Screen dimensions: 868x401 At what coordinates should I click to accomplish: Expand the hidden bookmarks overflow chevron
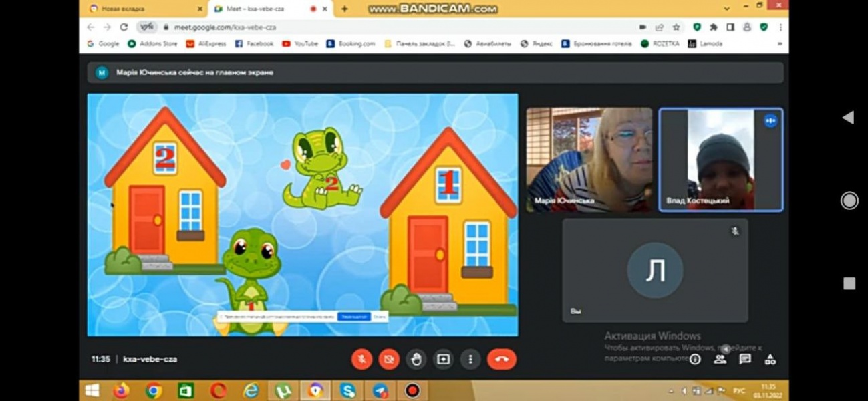779,43
